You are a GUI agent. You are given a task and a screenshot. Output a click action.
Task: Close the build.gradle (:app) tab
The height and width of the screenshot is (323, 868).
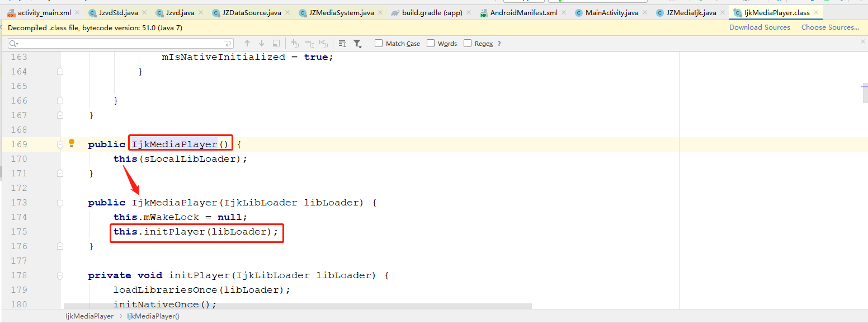click(469, 12)
